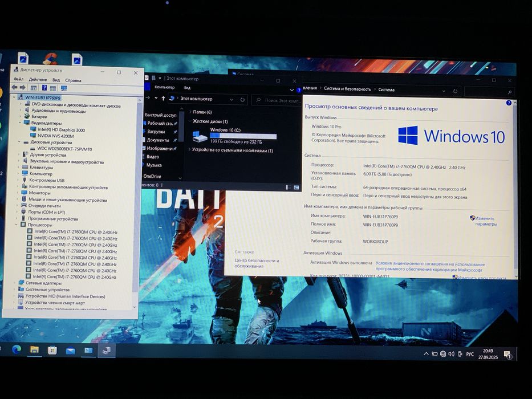Image resolution: width=532 pixels, height=399 pixels.
Task: Click the Система и безопасность breadcrumb
Action: pos(347,89)
